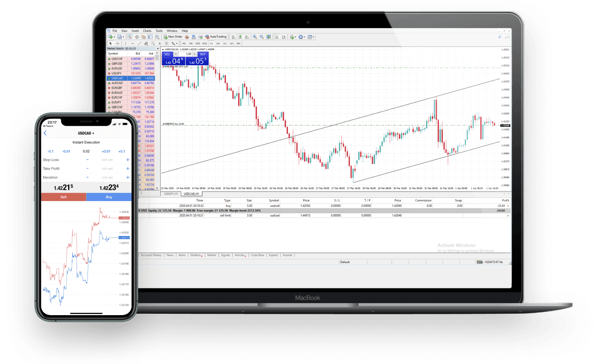
Task: Click the Zoom Out magnifier icon
Action: click(262, 37)
